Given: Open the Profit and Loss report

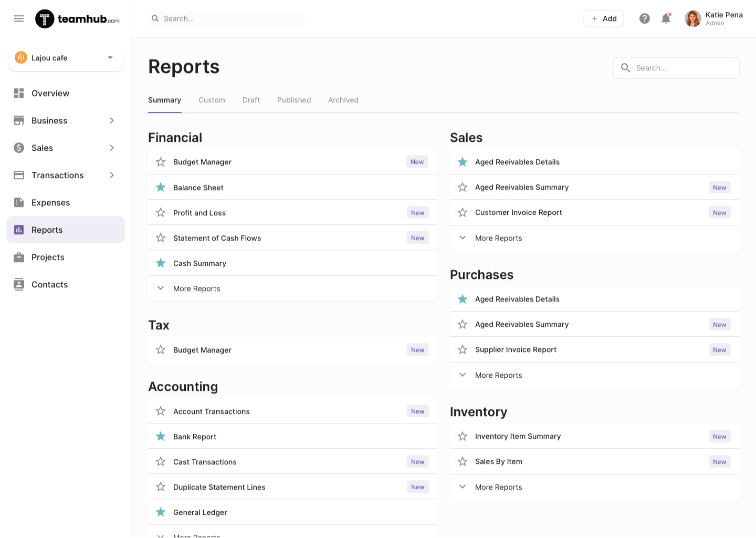Looking at the screenshot, I should pos(292,213).
